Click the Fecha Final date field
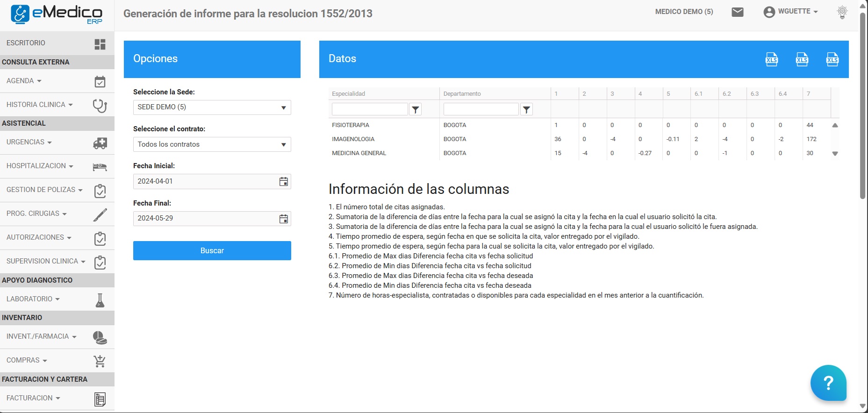The width and height of the screenshot is (868, 413). click(212, 219)
